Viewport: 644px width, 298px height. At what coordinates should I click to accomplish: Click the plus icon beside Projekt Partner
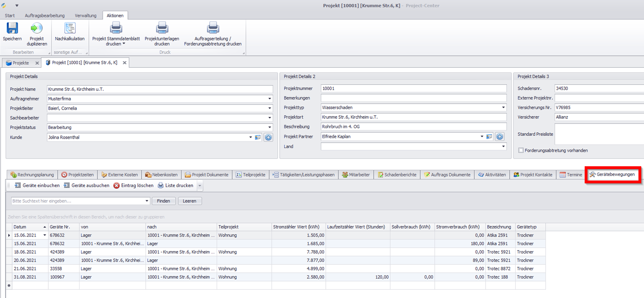(x=500, y=137)
